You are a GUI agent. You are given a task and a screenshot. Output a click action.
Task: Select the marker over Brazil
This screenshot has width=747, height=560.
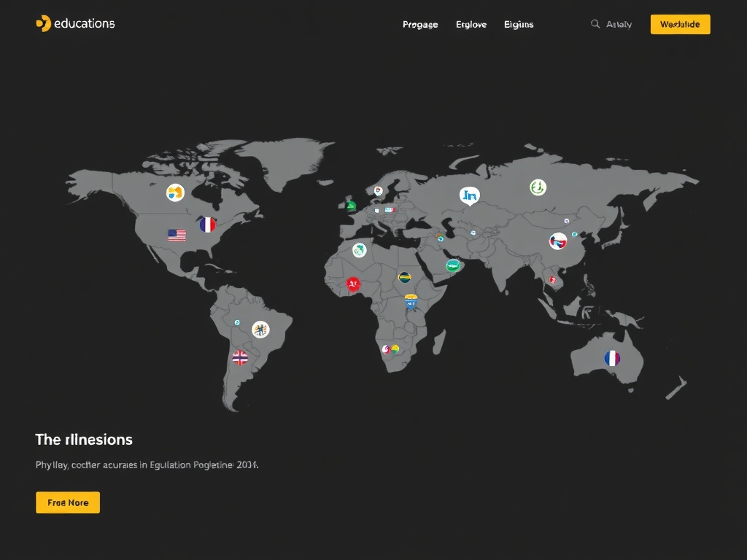click(x=260, y=329)
